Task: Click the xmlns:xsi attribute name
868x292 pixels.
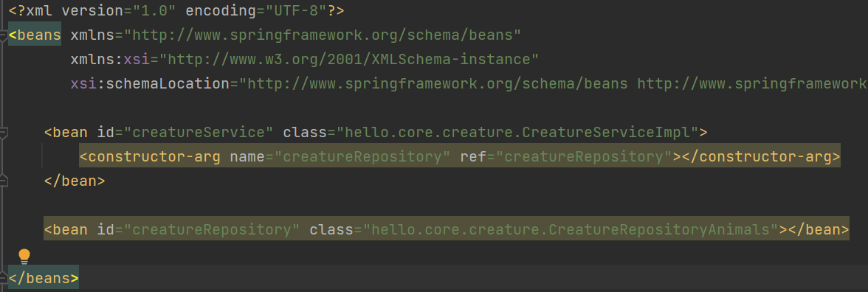Action: click(x=110, y=59)
